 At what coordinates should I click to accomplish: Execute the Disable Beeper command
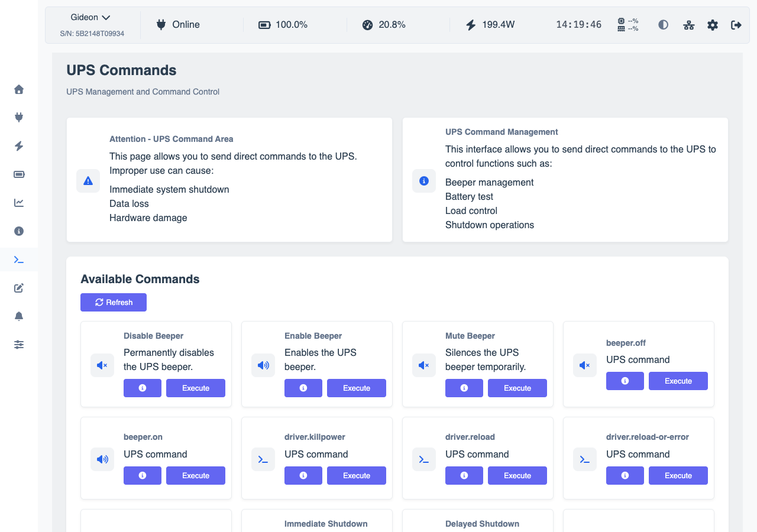196,388
